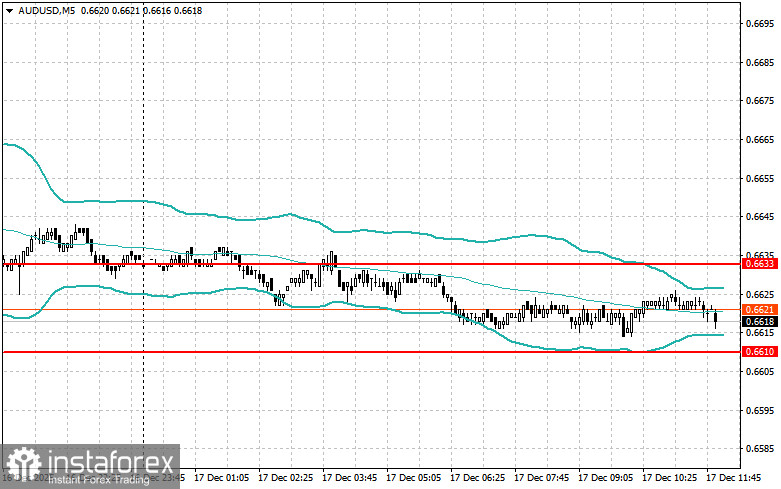
Task: Select the 17 Dec 01:05 time label
Action: pyautogui.click(x=221, y=478)
